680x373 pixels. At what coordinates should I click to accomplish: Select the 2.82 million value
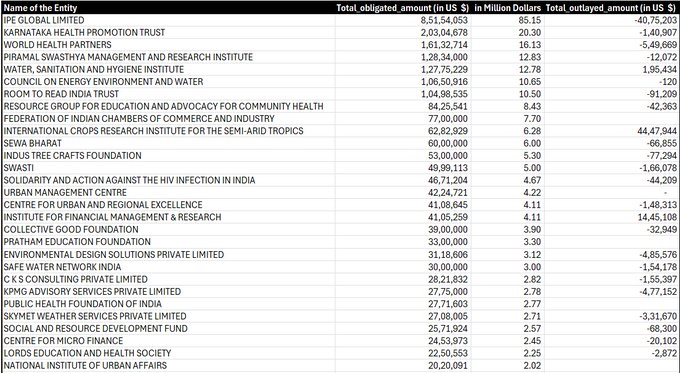[x=532, y=279]
